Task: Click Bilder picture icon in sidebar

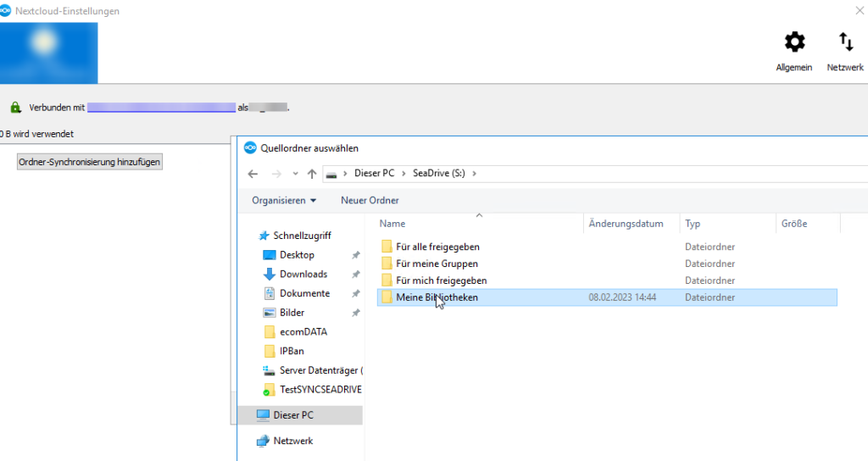Action: (269, 313)
